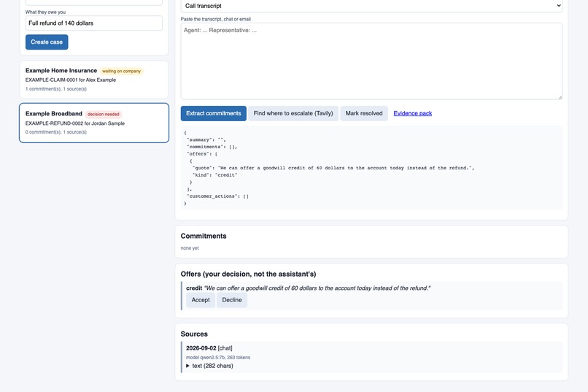The width and height of the screenshot is (588, 392).
Task: Click the 'decision needed' status badge
Action: 104,114
